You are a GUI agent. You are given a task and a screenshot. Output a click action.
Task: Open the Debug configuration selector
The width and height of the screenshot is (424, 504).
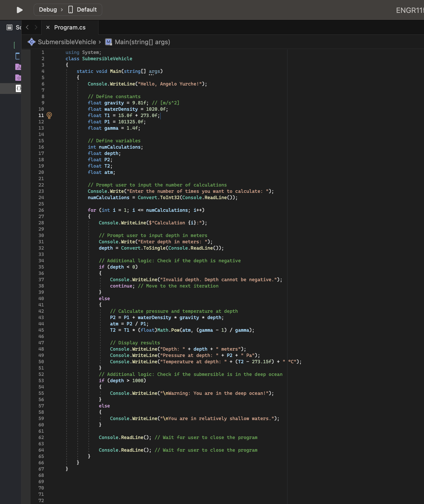tap(48, 10)
